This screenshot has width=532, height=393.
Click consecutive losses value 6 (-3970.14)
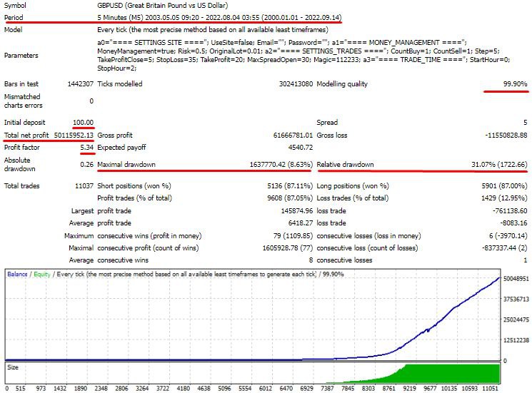pyautogui.click(x=508, y=236)
